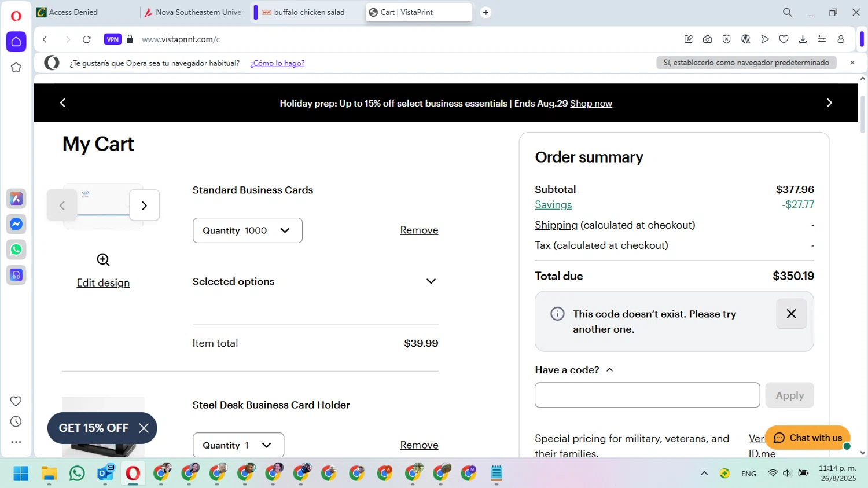Go back to previous page
The width and height of the screenshot is (868, 488).
45,39
